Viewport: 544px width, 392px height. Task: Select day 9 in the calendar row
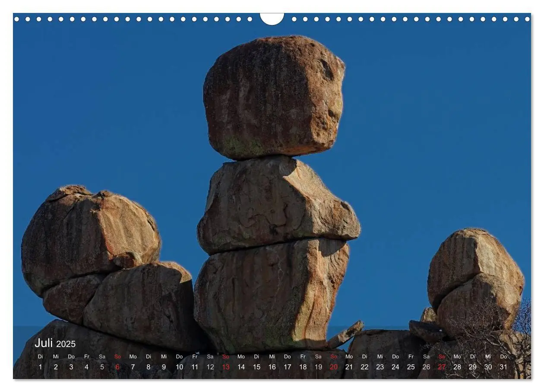(164, 367)
